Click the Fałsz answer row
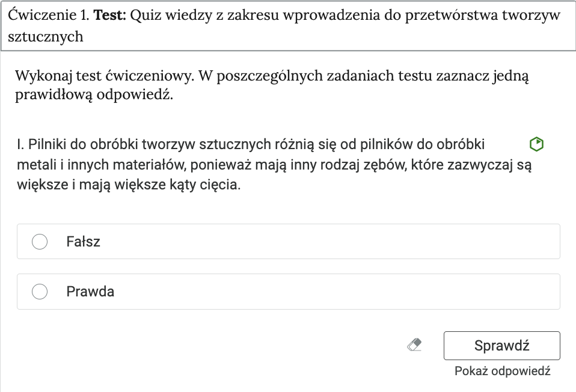576x392 pixels. (289, 241)
